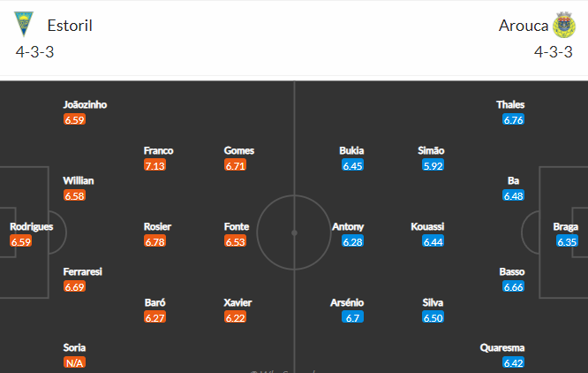Select Arouca player Thales
The height and width of the screenshot is (373, 588).
click(x=510, y=104)
